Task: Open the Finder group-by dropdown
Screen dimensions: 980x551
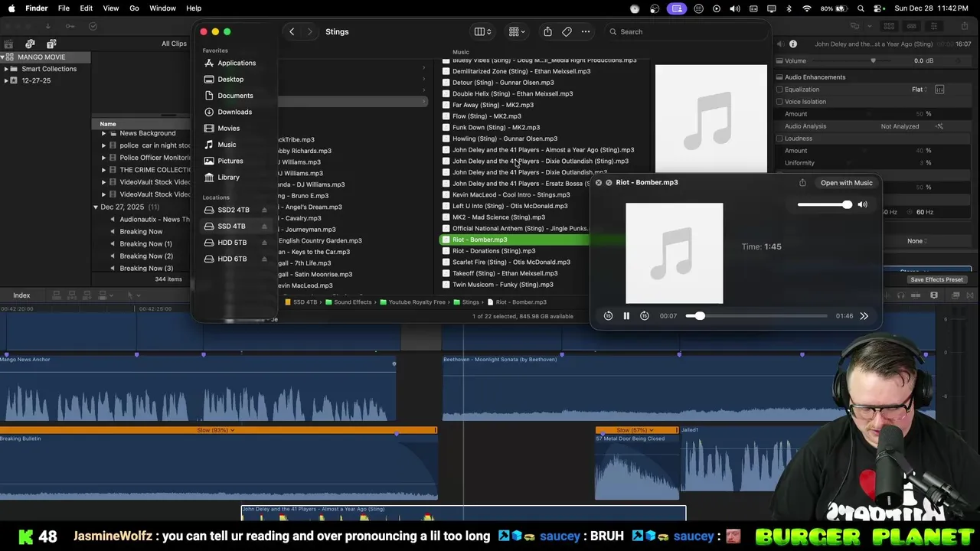Action: 518,31
